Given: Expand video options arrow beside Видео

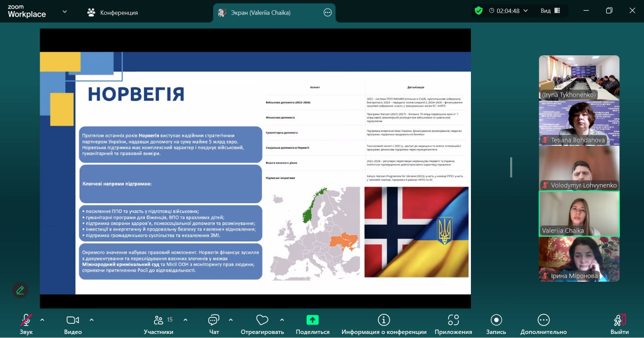Looking at the screenshot, I should pos(92,319).
